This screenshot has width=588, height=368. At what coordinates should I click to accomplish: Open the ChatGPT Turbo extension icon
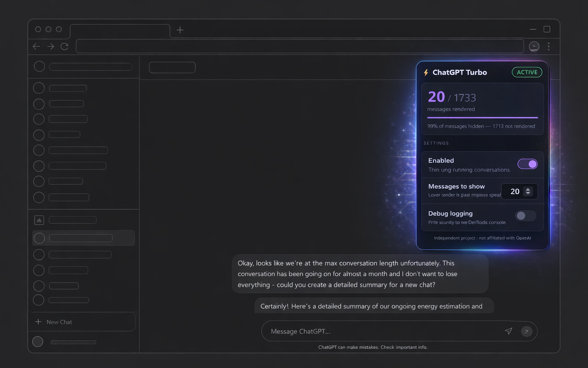pyautogui.click(x=534, y=46)
